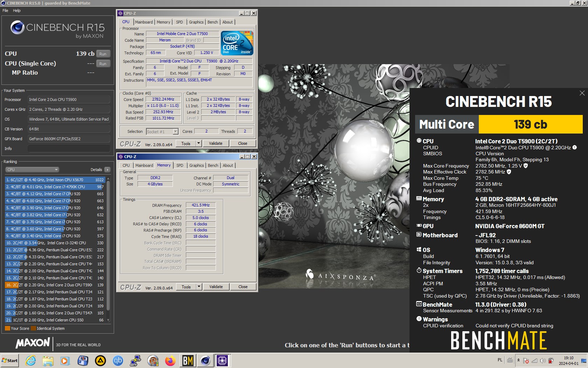
Task: Open About tab in lower CPU-Z window
Action: pyautogui.click(x=228, y=165)
